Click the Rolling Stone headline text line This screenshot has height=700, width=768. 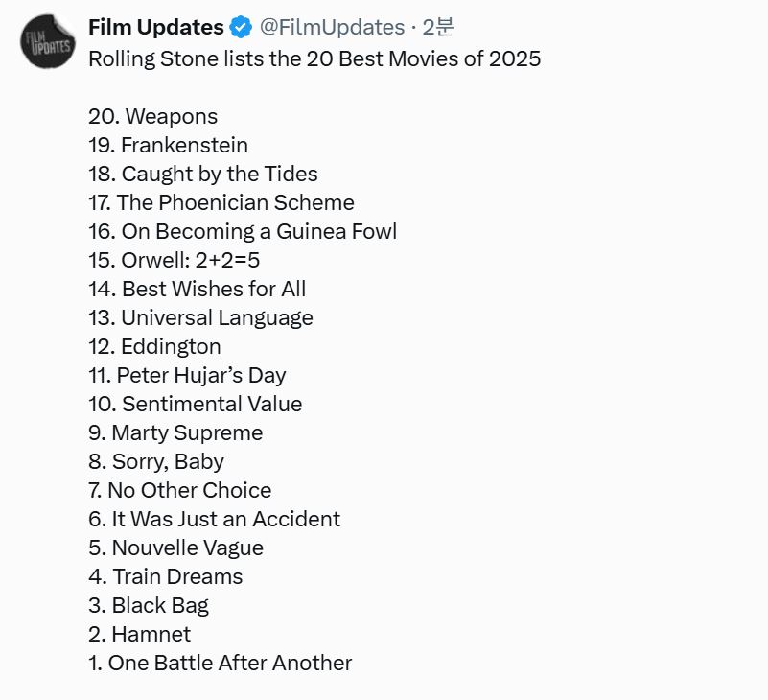[x=314, y=58]
